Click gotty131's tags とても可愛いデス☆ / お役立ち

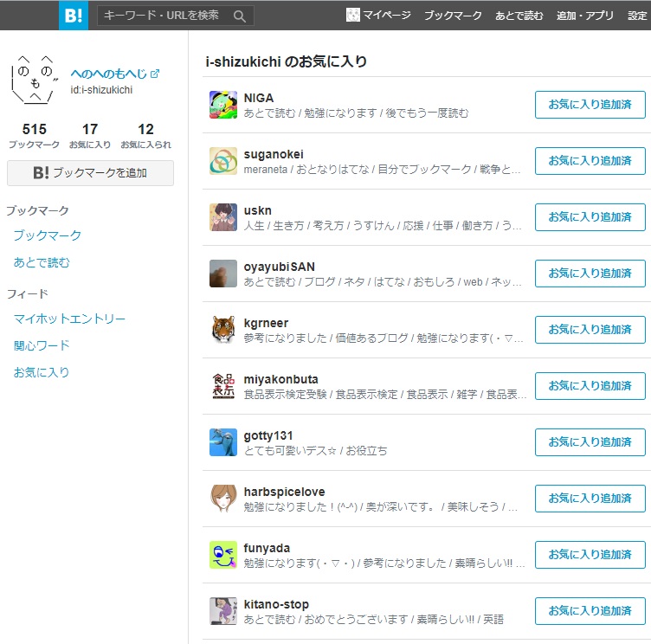point(315,450)
